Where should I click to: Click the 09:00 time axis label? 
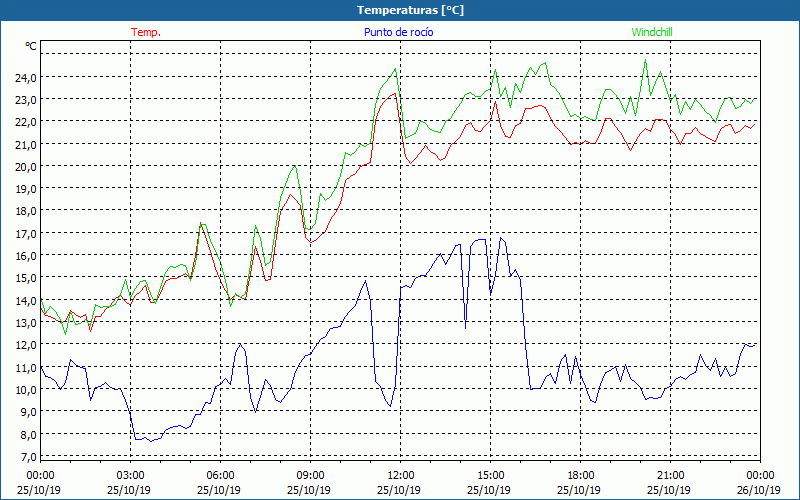tap(310, 476)
